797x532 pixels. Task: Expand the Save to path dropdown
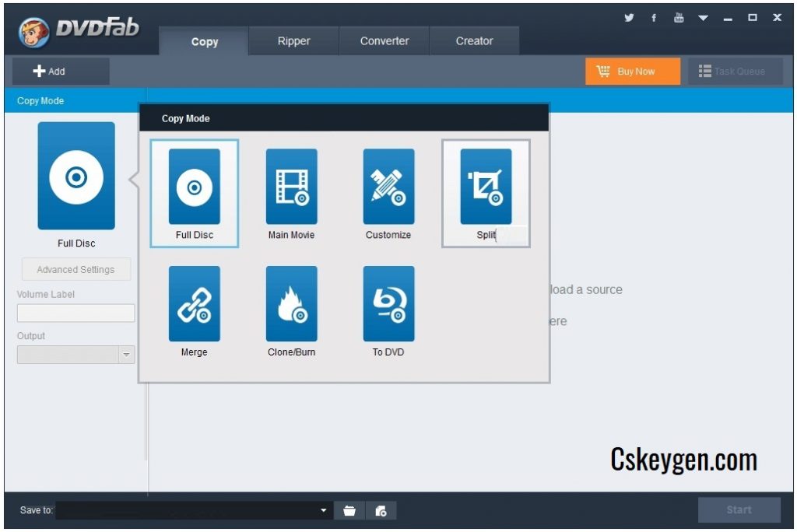click(x=323, y=510)
